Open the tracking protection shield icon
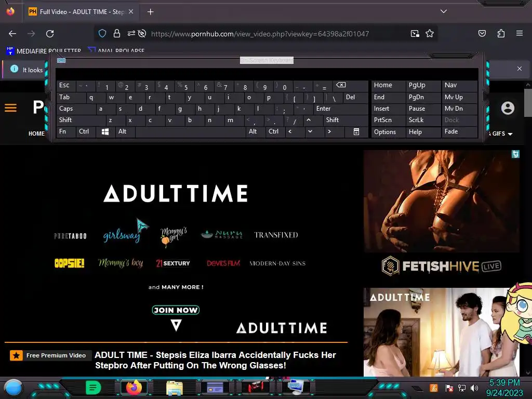Screen dimensions: 532x399 pos(102,33)
